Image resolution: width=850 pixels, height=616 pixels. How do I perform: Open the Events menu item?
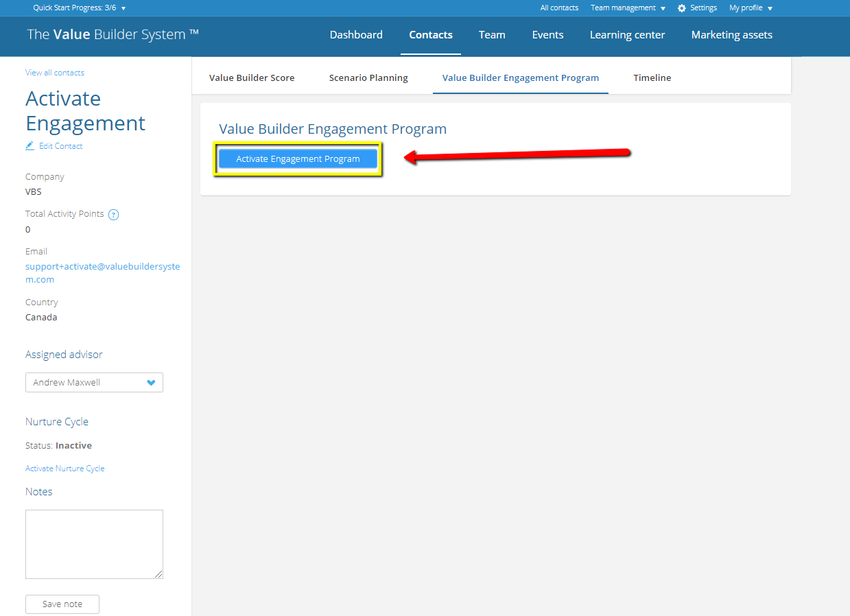(x=547, y=35)
